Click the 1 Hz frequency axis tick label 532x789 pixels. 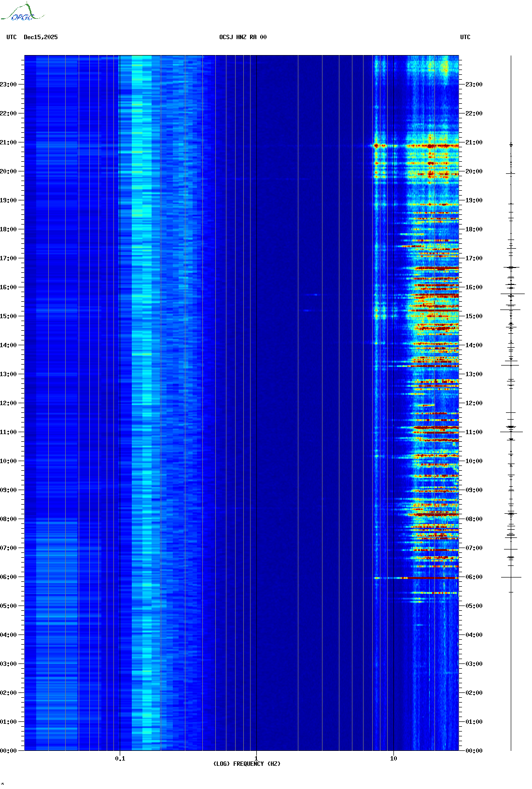coord(256,758)
